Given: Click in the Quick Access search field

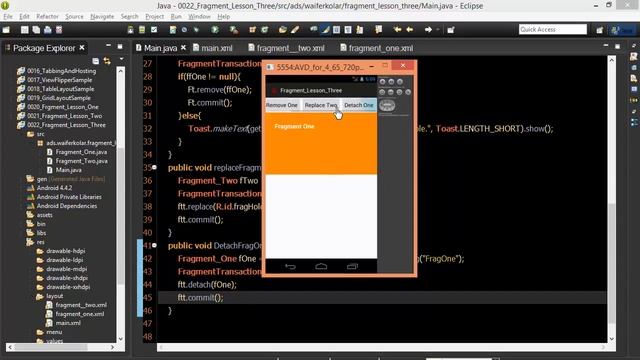Looking at the screenshot, I should pyautogui.click(x=553, y=29).
